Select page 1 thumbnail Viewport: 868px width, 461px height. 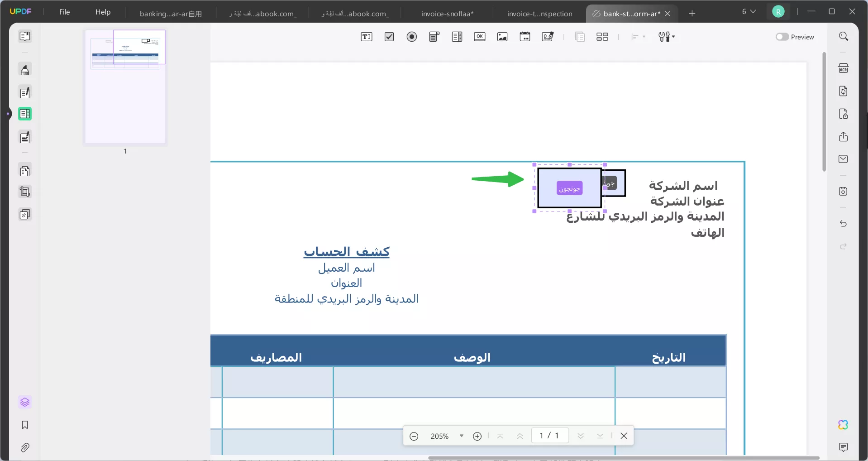coord(125,87)
